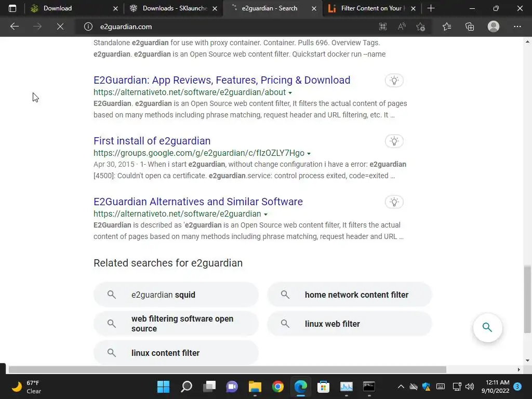The image size is (532, 399).
Task: Open File Explorer from taskbar
Action: point(255,387)
